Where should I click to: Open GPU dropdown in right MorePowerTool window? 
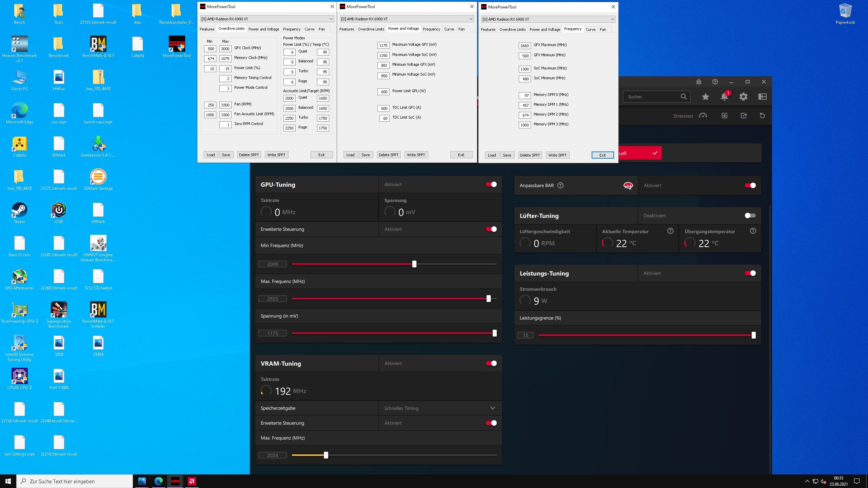548,19
